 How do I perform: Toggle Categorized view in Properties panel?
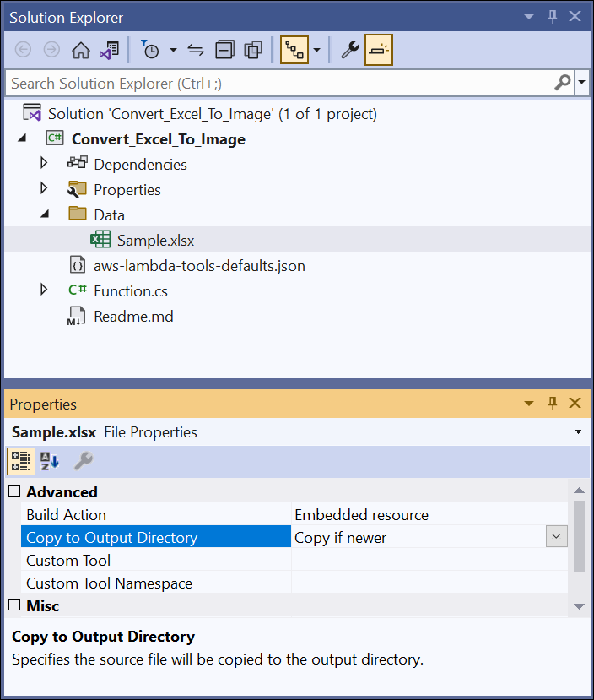[x=20, y=461]
